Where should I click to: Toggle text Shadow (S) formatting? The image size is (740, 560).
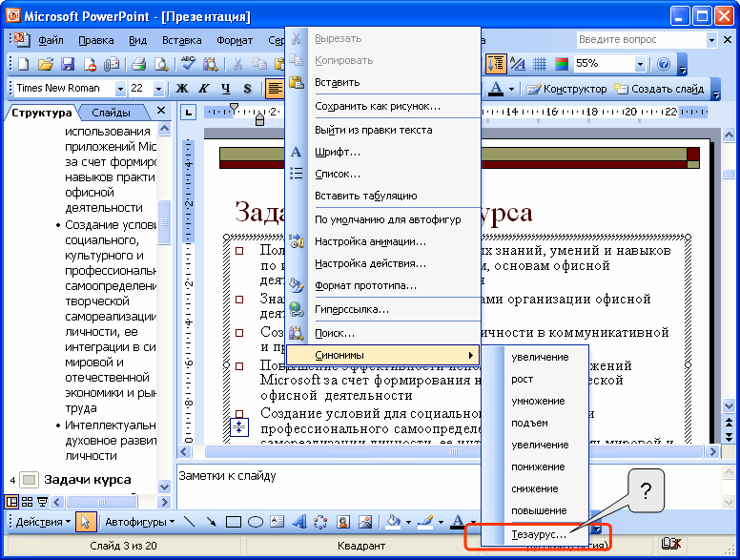click(247, 89)
